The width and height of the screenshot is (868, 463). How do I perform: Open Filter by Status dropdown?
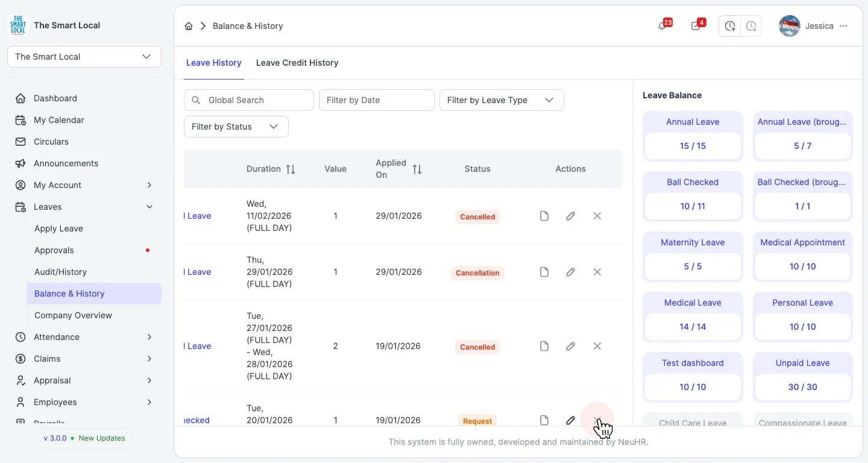coord(236,127)
